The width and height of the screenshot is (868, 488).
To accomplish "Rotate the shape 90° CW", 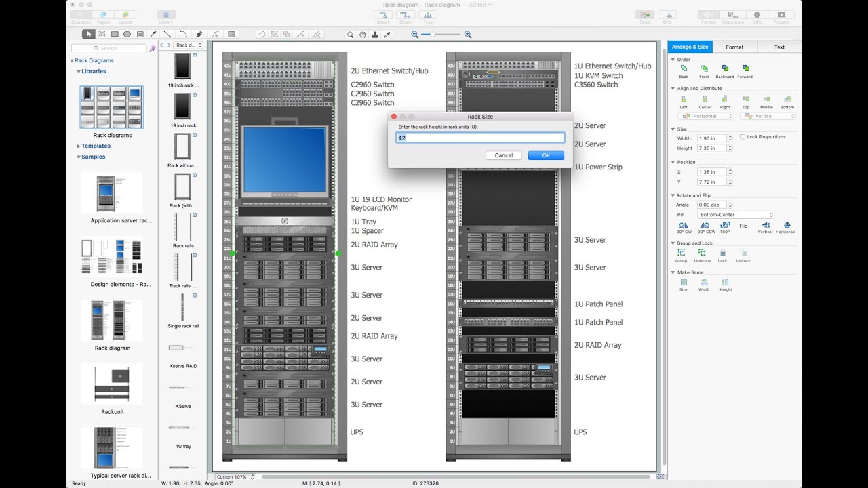I will pyautogui.click(x=684, y=225).
